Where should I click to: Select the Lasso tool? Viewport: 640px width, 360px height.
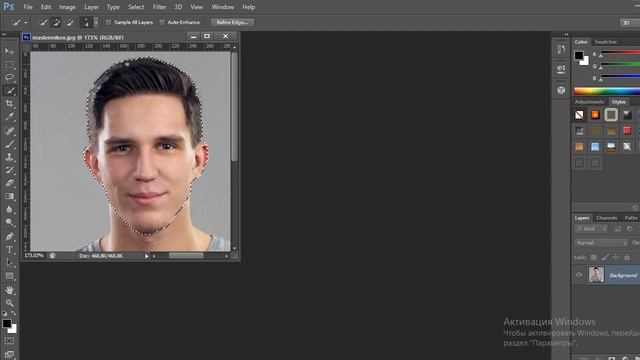[x=9, y=77]
